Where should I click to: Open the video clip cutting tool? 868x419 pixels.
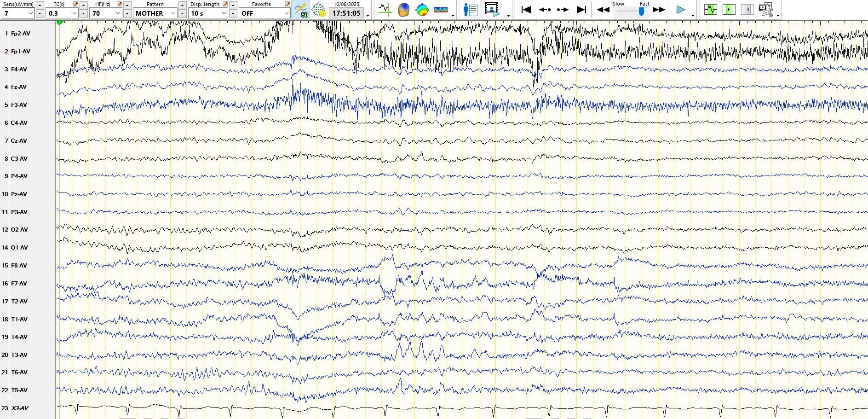click(x=766, y=10)
